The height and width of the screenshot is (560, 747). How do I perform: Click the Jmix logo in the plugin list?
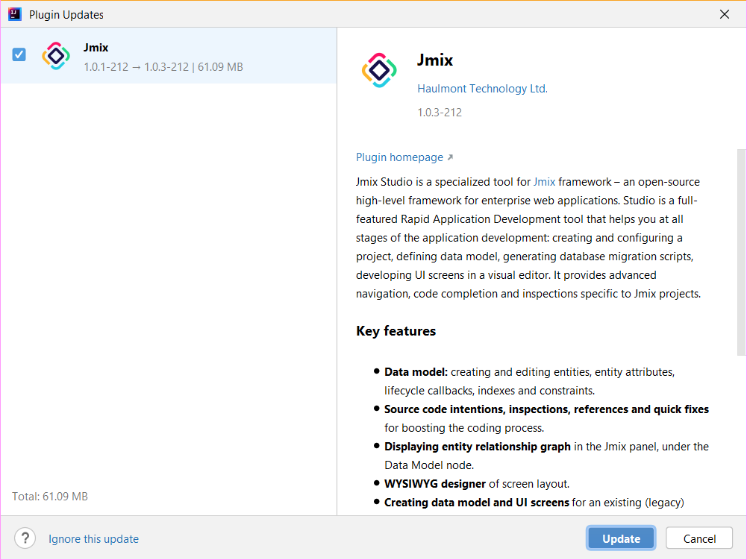56,57
